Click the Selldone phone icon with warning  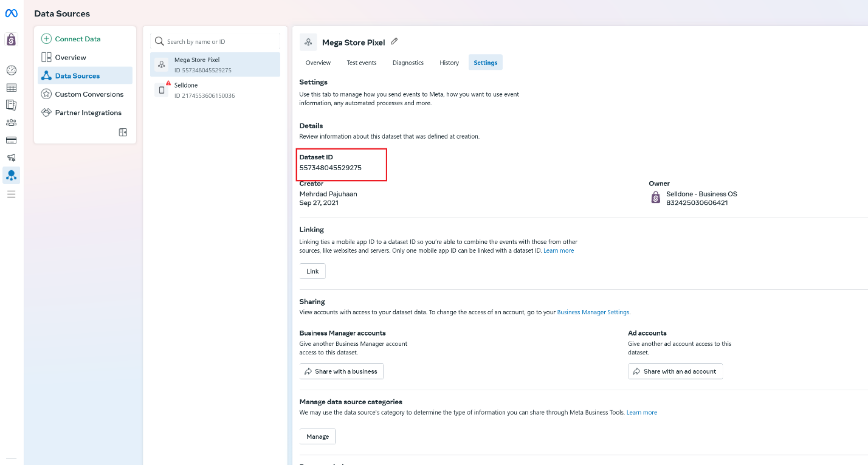tap(162, 89)
